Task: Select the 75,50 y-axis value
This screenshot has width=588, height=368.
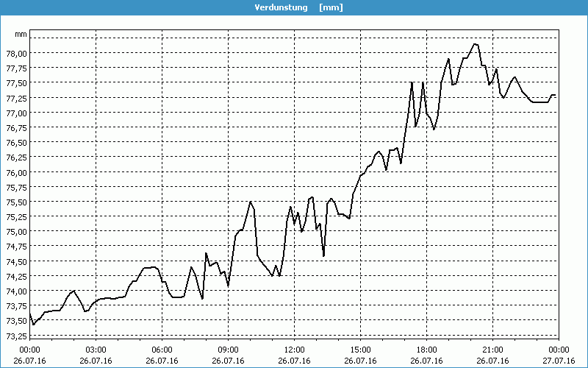Action: pos(17,202)
